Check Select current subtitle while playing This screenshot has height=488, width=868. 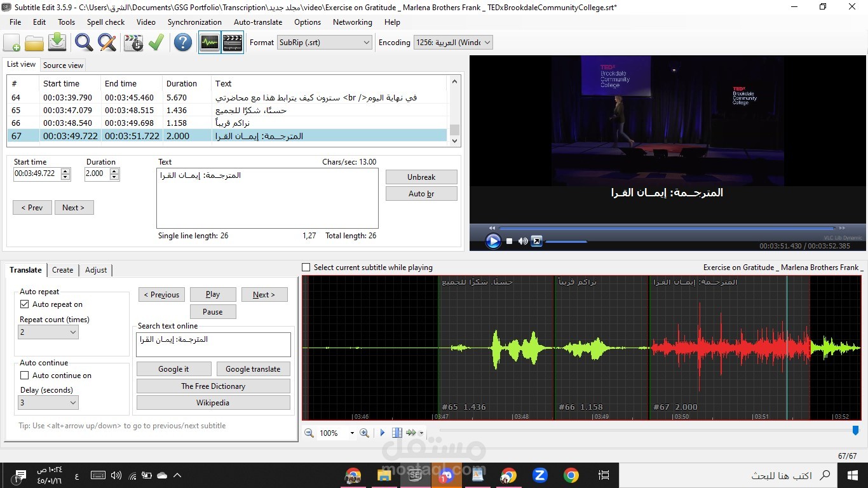[306, 268]
